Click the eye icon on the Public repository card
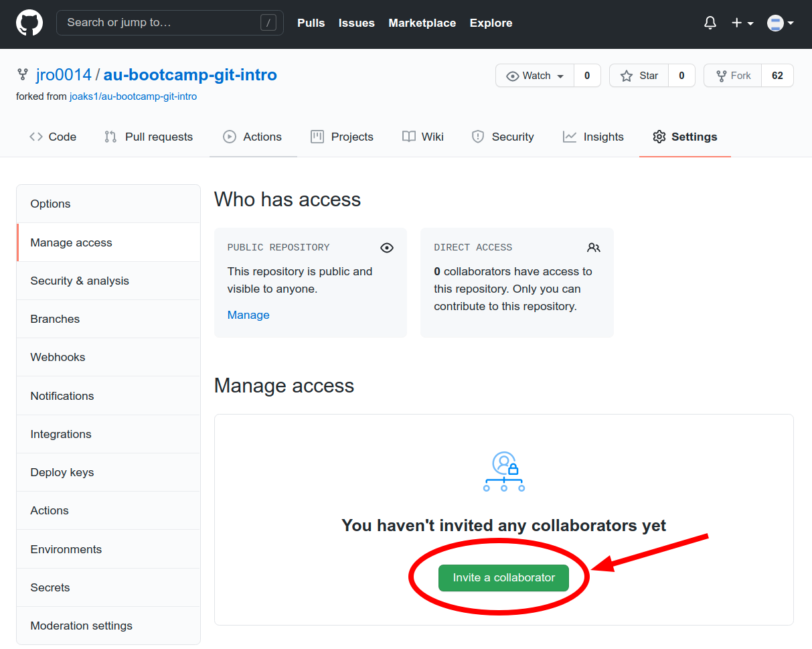This screenshot has height=649, width=812. pyautogui.click(x=387, y=248)
